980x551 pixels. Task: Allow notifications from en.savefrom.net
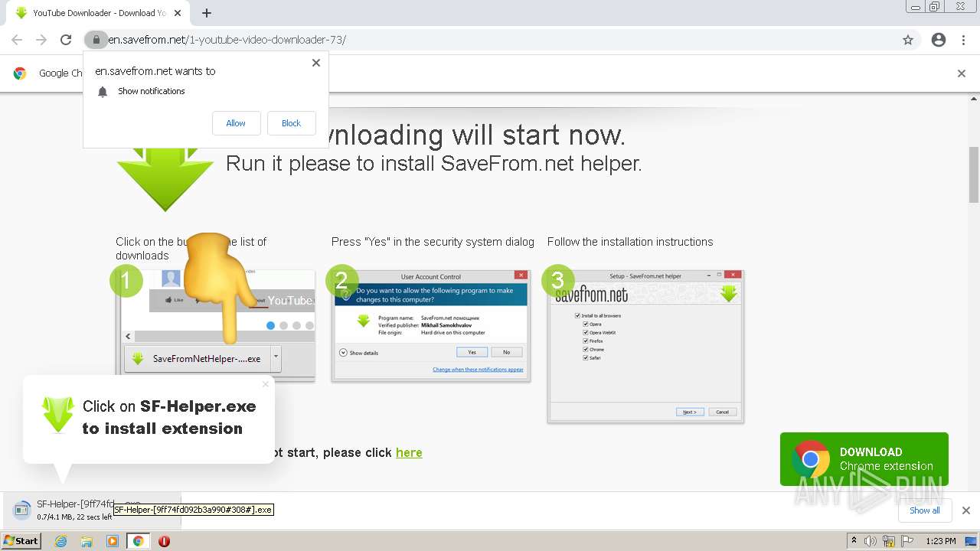(236, 123)
